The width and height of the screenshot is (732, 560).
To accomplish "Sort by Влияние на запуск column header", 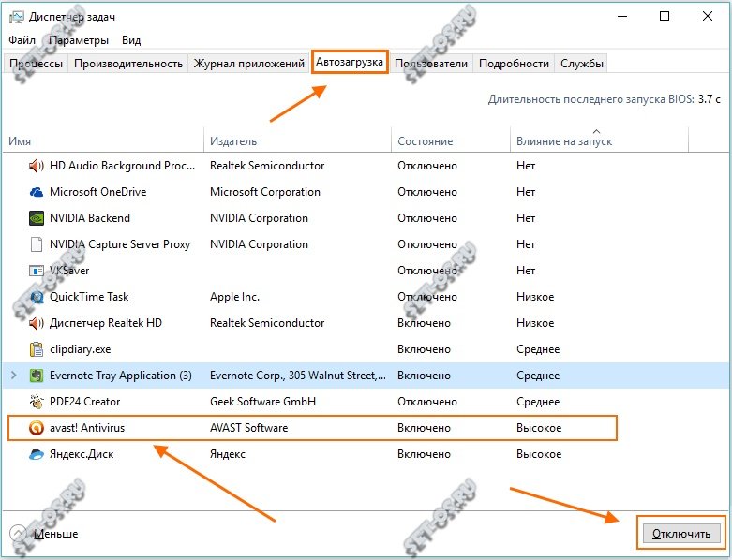I will tap(599, 140).
